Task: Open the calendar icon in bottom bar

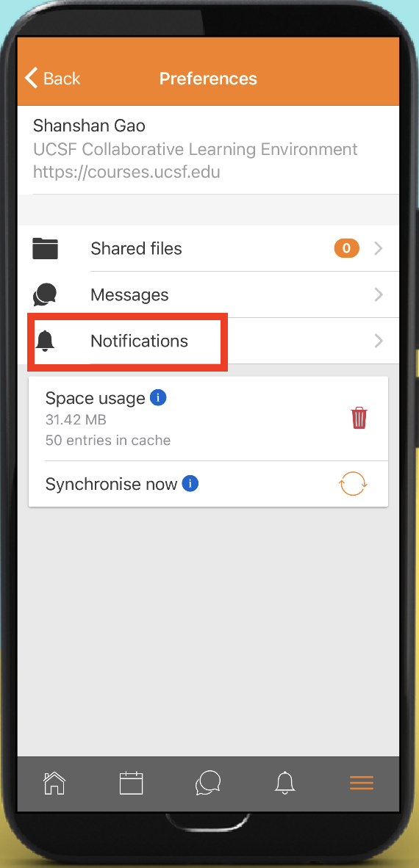Action: pyautogui.click(x=132, y=783)
